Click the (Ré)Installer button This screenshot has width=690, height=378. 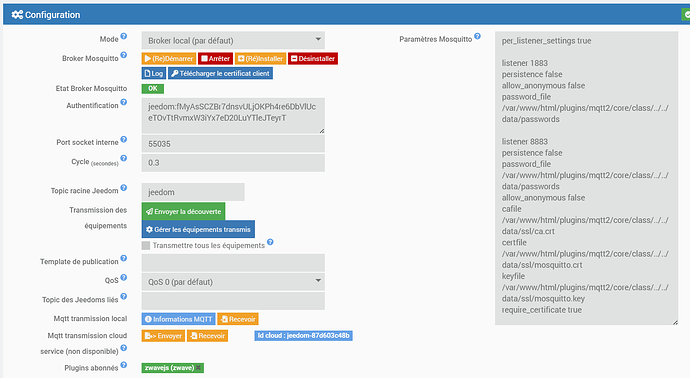[x=261, y=59]
